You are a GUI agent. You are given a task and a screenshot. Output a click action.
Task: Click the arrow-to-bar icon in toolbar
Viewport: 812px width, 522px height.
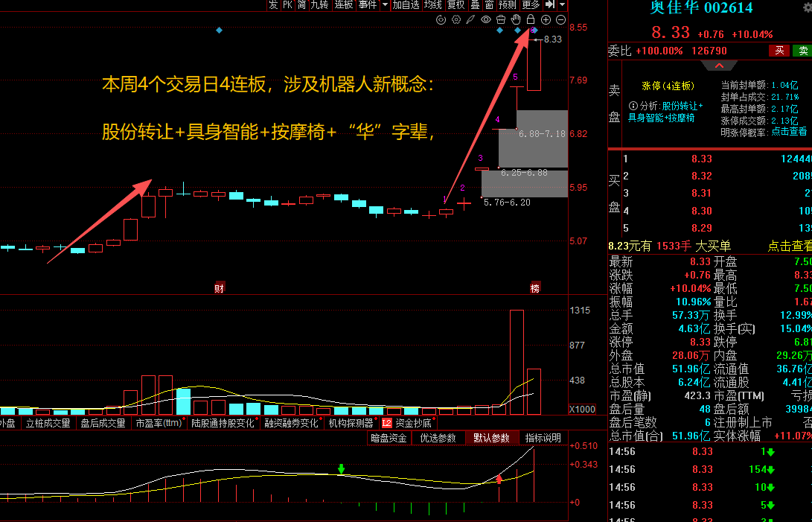[x=550, y=4]
